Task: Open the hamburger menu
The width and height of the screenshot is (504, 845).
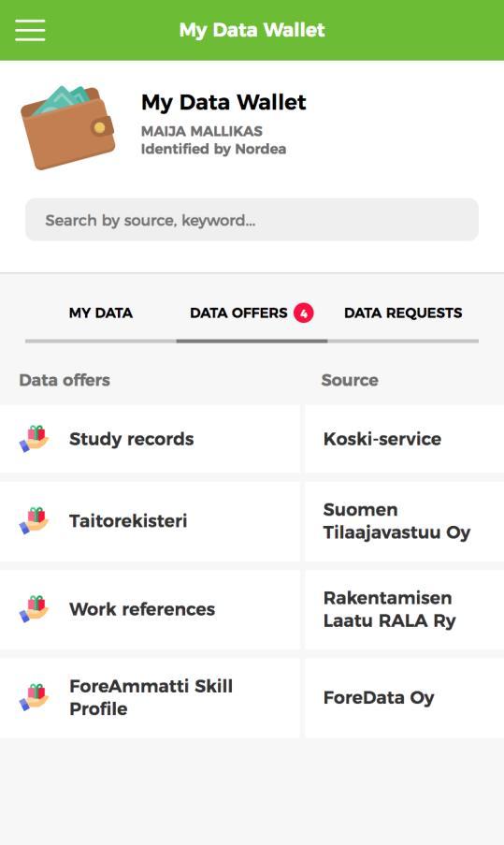Action: coord(30,30)
